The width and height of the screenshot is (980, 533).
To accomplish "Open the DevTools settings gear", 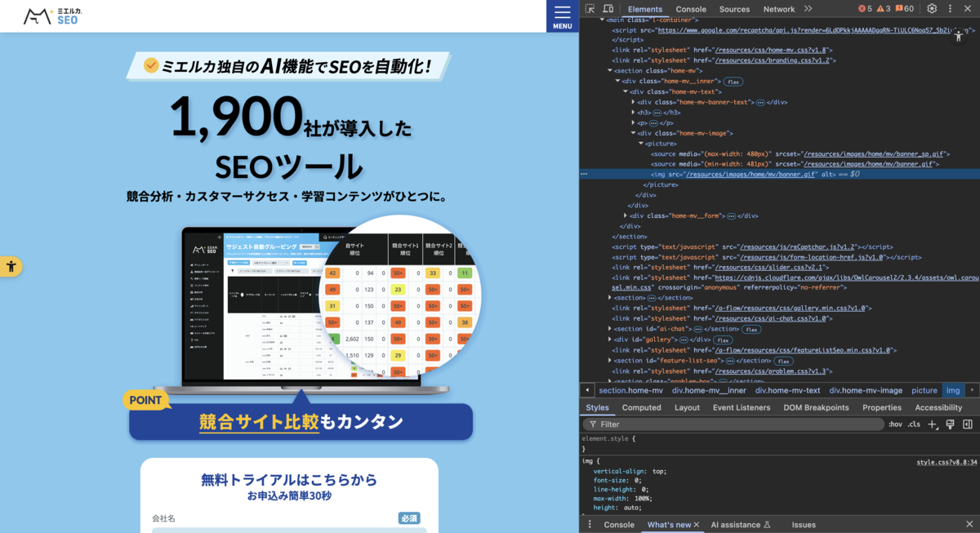I will (x=931, y=8).
